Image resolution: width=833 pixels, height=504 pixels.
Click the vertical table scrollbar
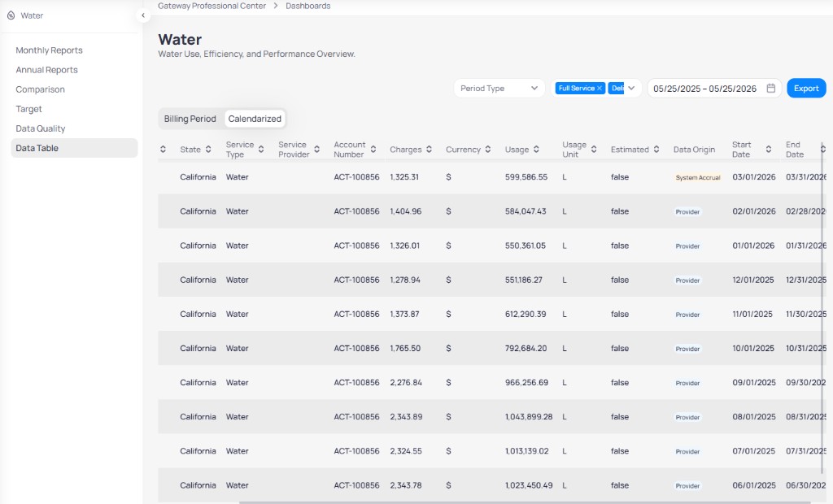[823, 308]
